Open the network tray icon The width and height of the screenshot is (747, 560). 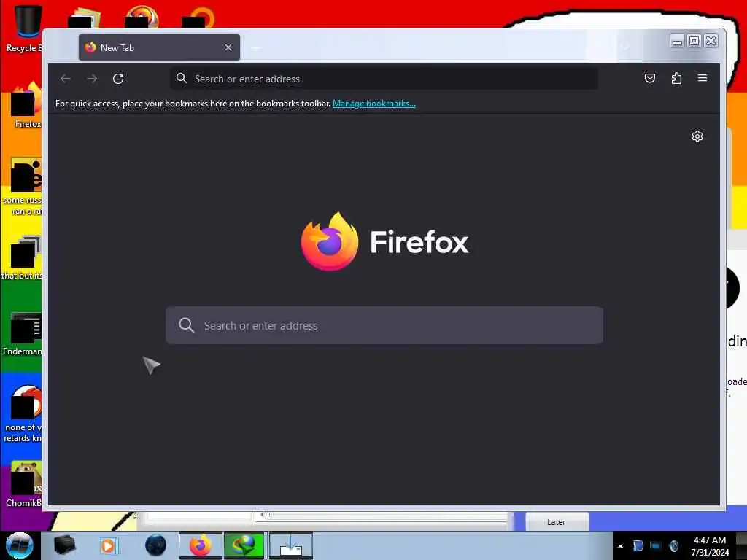point(656,545)
